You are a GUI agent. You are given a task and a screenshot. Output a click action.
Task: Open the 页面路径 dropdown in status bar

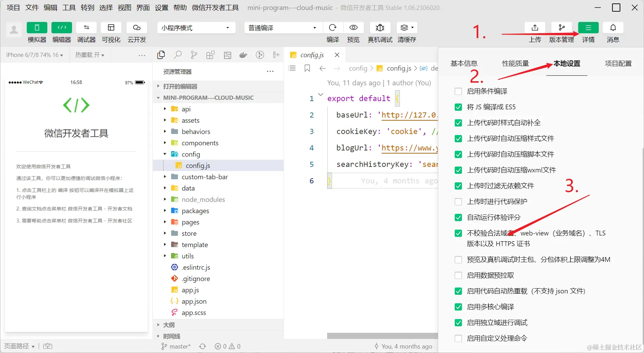coord(20,346)
